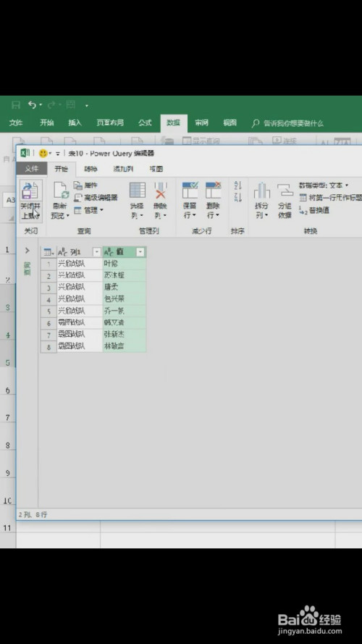Select cell 唐柔 in row 3

click(124, 288)
